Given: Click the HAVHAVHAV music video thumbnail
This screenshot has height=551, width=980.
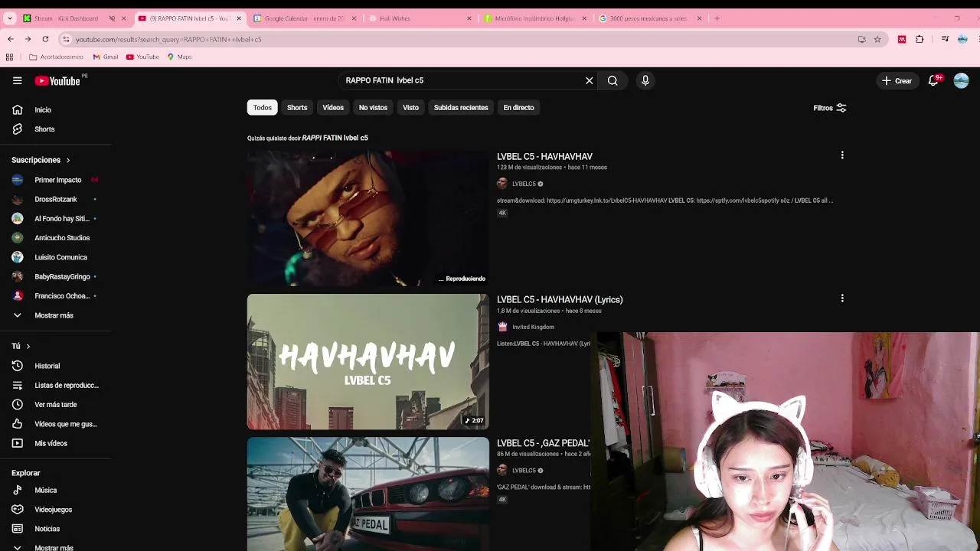Looking at the screenshot, I should tap(367, 218).
